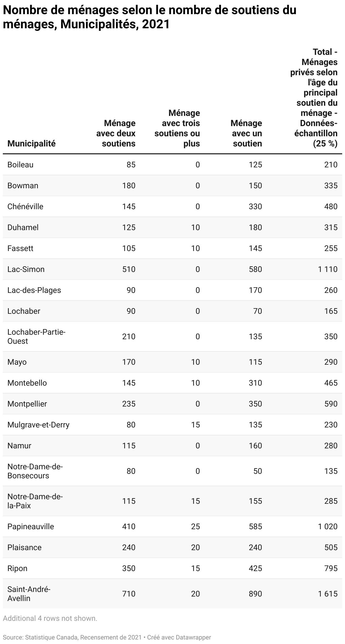
Task: Select the Lochaber-Partie-Ouest row label
Action: click(x=36, y=336)
